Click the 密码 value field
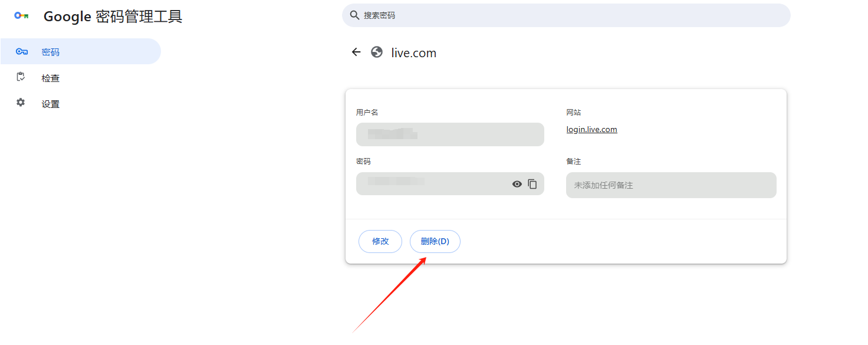 coord(450,184)
